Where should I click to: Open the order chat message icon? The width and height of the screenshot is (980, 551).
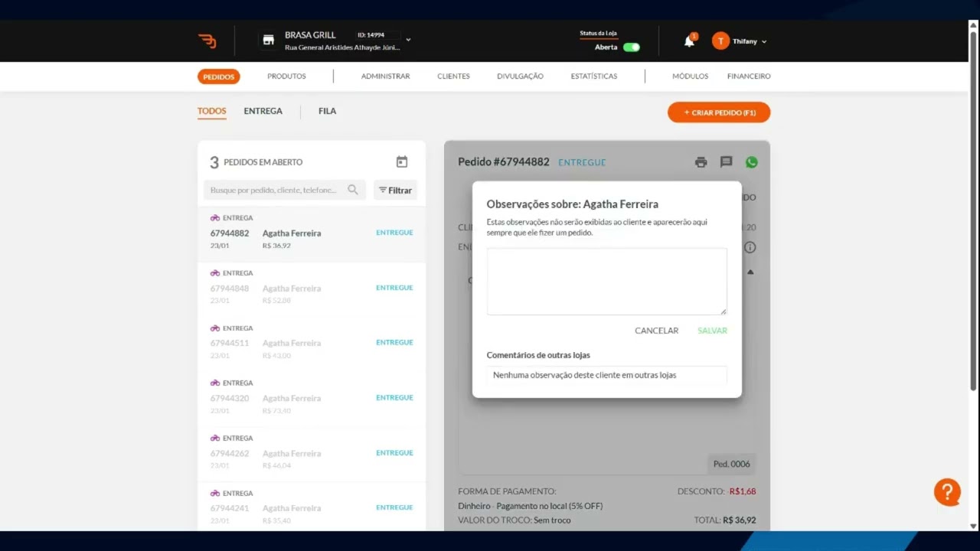point(727,162)
